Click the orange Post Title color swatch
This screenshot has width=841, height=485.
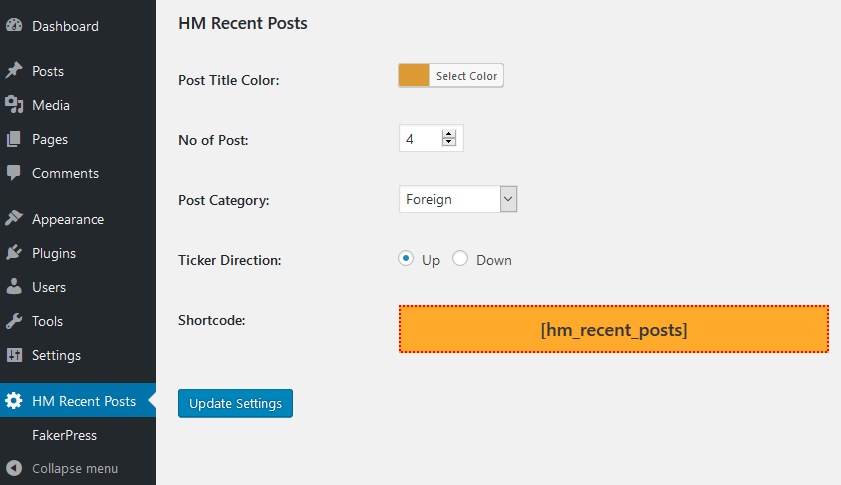(414, 76)
